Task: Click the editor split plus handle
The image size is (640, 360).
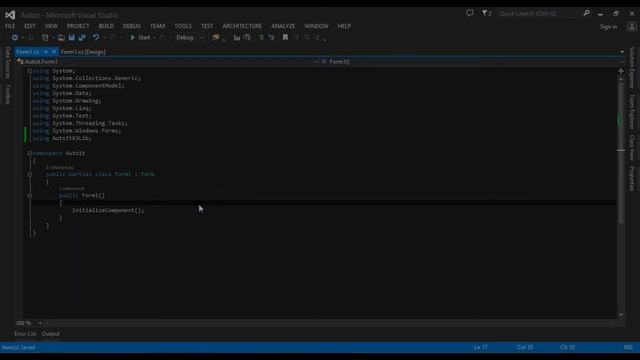Action: tap(621, 71)
